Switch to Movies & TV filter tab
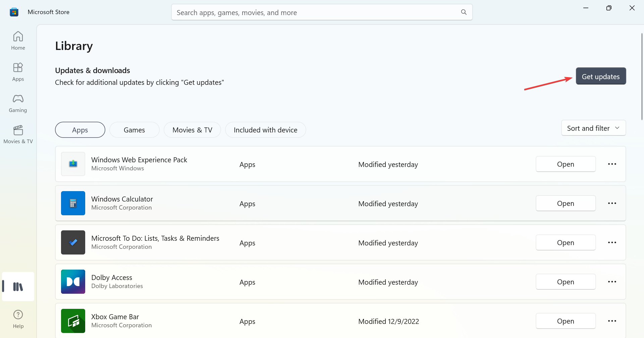Viewport: 644px width, 338px height. [192, 130]
